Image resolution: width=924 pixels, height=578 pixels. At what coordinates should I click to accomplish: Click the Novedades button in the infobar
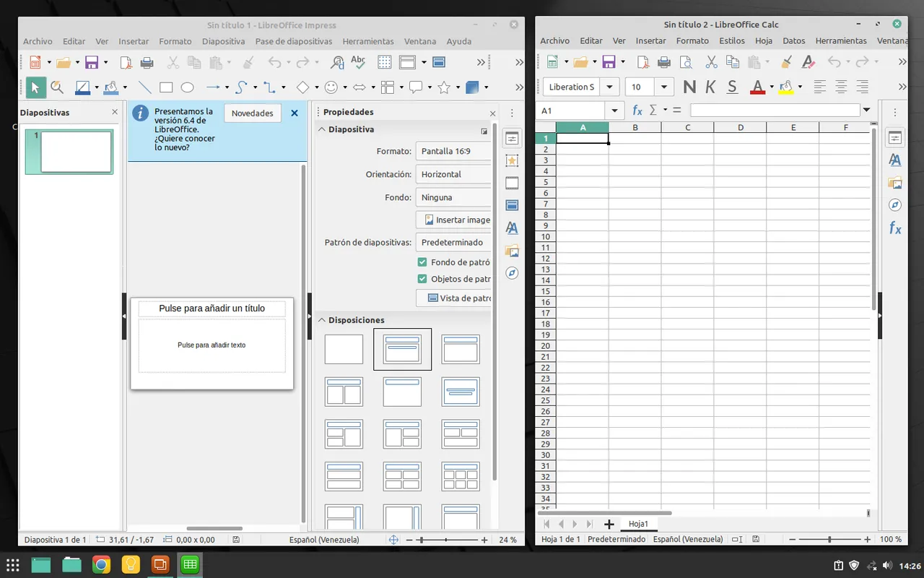(x=253, y=113)
